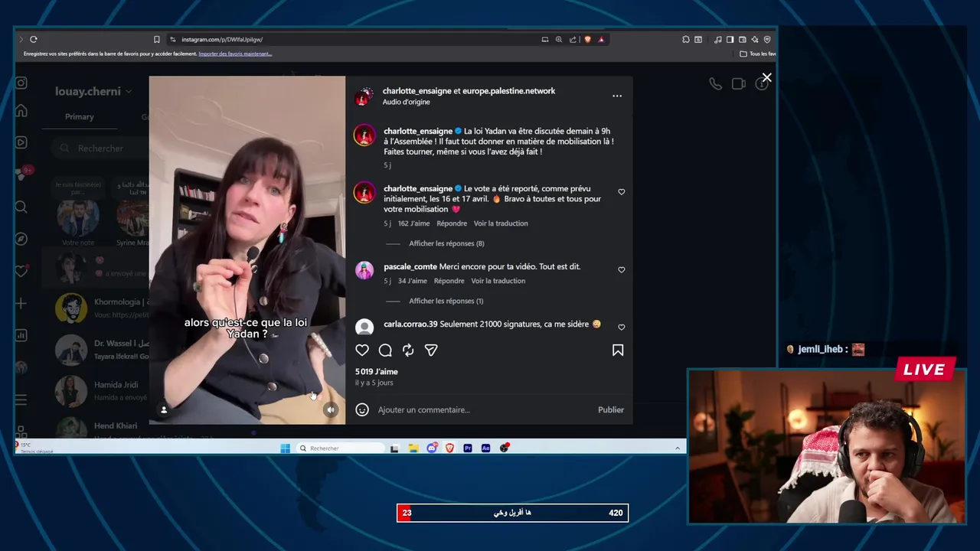The image size is (980, 551).
Task: Like the comment by carla.corrao.39
Action: (x=621, y=327)
